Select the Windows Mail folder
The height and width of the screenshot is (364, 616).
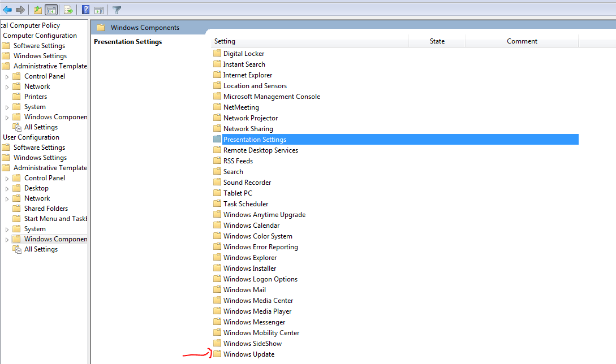tap(244, 290)
